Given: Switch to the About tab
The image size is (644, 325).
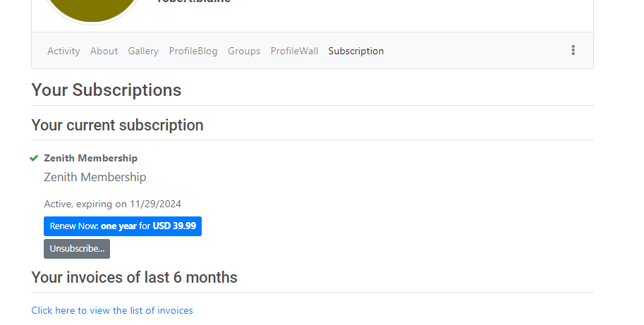Looking at the screenshot, I should click(x=104, y=51).
